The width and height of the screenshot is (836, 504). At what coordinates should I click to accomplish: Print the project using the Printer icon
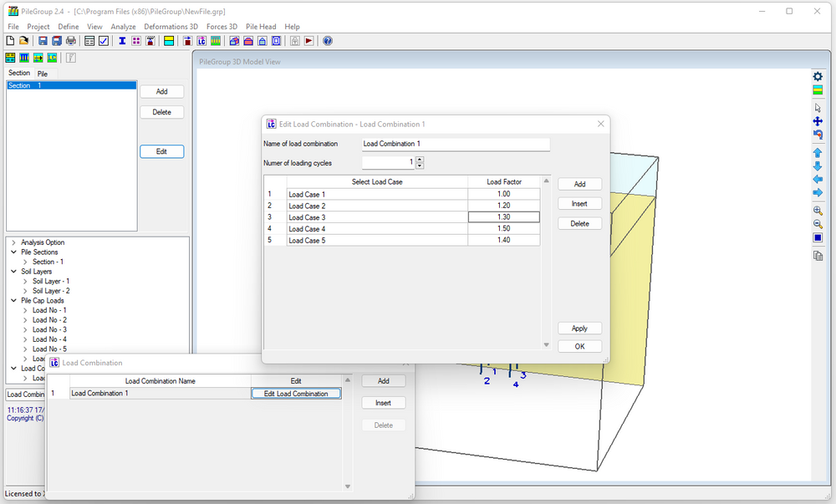(x=71, y=40)
